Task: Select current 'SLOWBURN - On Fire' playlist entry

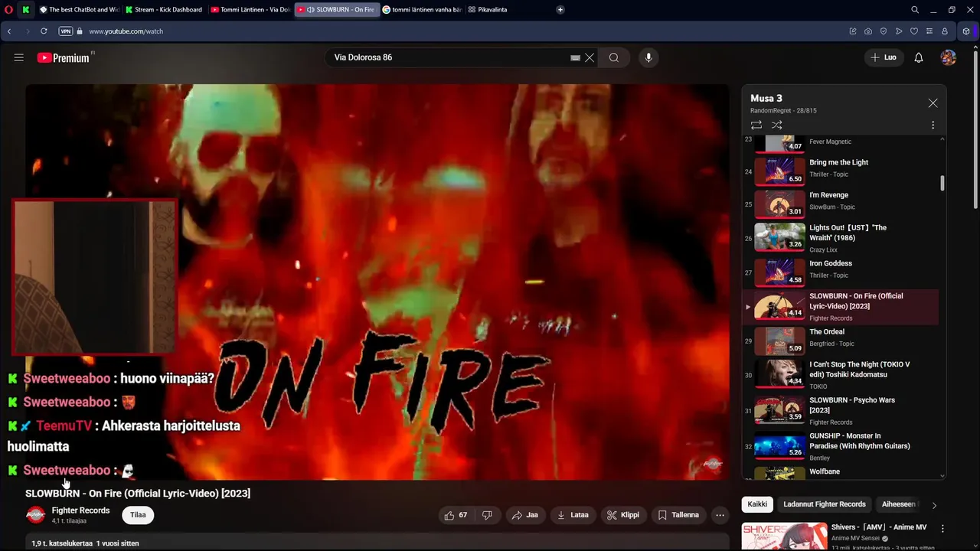Action: [840, 307]
